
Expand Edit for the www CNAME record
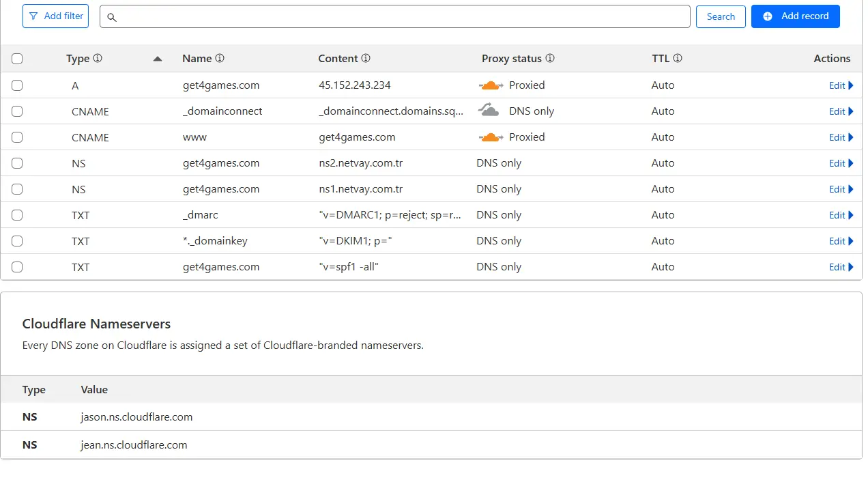[841, 137]
